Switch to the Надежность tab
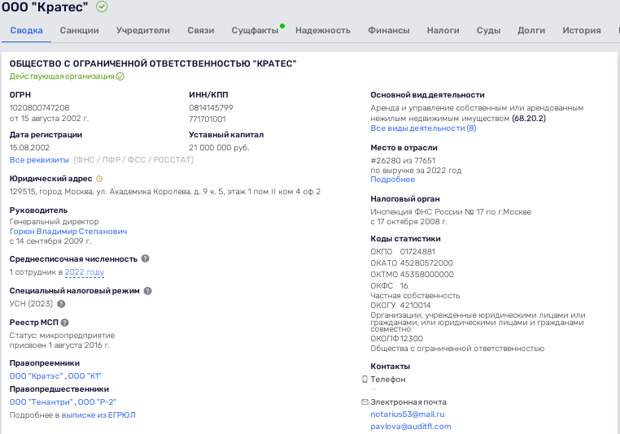The height and width of the screenshot is (434, 620). click(x=323, y=30)
